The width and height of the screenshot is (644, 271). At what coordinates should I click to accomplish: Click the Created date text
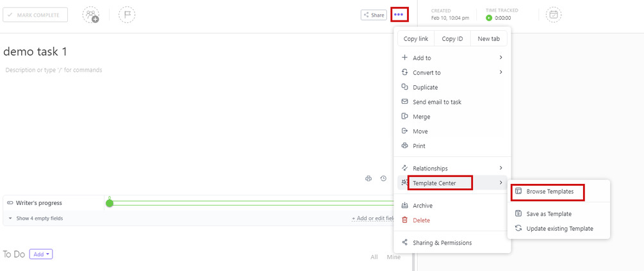450,18
